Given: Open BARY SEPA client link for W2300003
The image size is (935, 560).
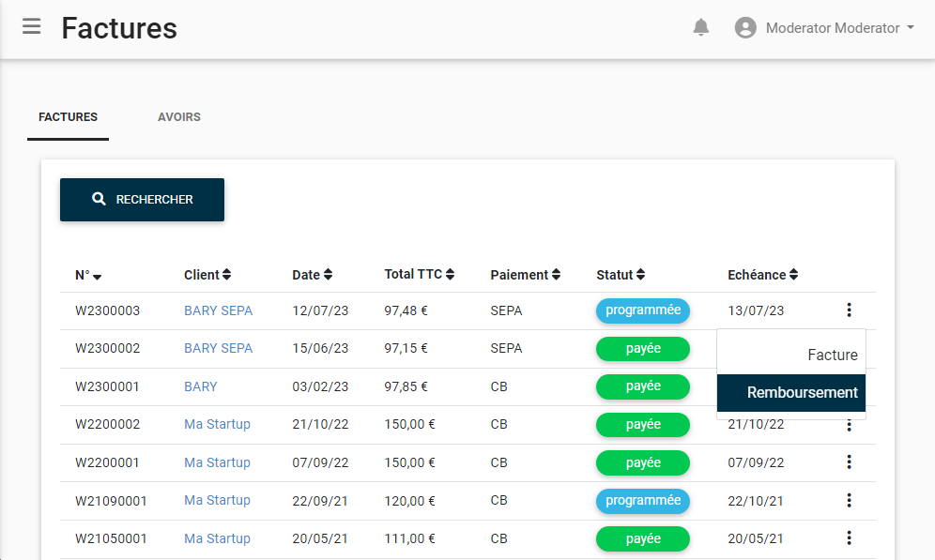Looking at the screenshot, I should (218, 310).
